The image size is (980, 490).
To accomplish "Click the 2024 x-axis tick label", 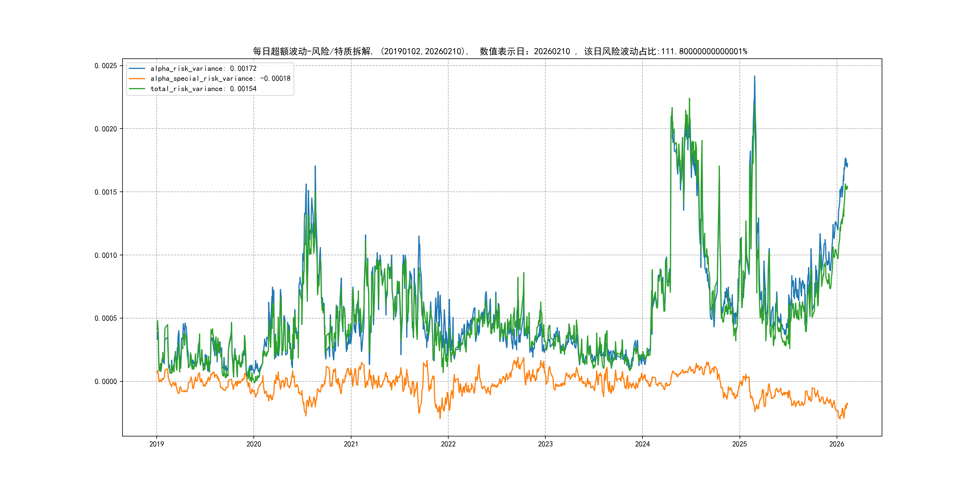I will pos(642,444).
